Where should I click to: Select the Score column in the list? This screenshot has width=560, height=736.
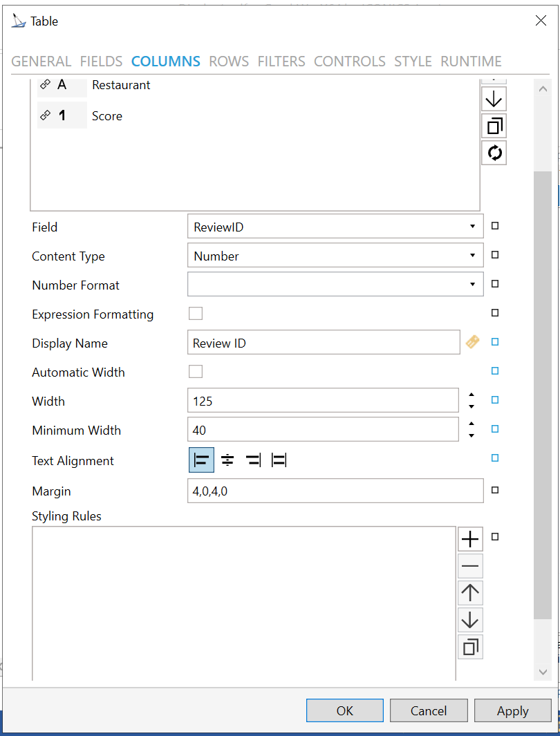coord(107,116)
